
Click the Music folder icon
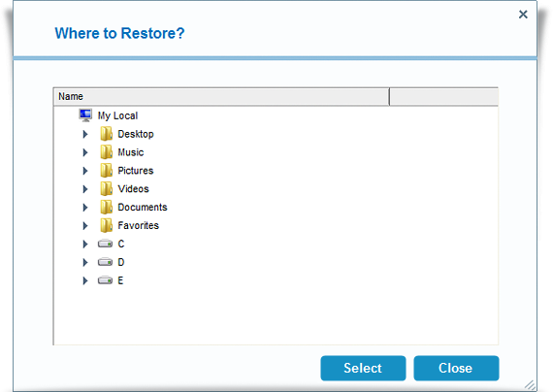(x=106, y=152)
